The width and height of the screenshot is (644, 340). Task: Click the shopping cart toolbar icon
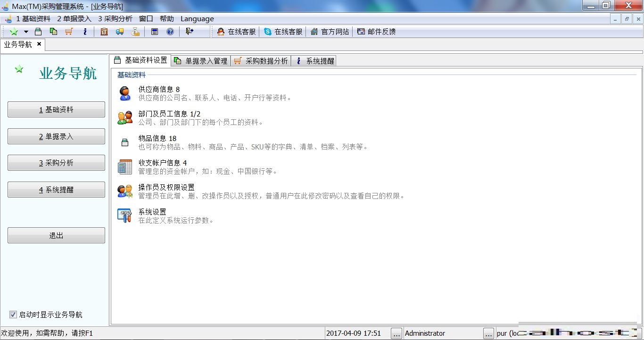pos(69,32)
